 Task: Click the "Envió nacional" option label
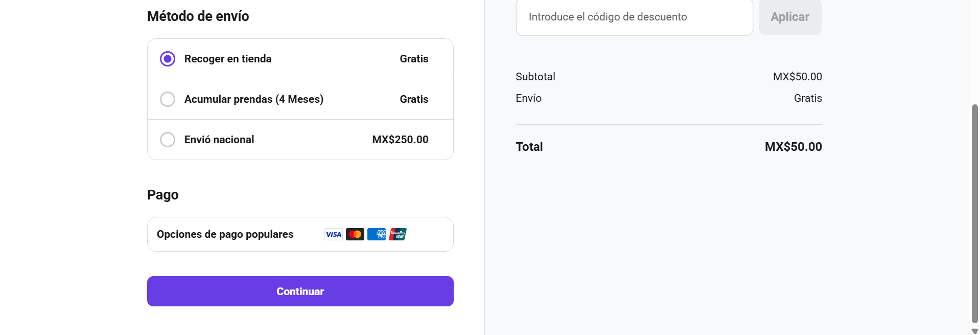pyautogui.click(x=219, y=140)
